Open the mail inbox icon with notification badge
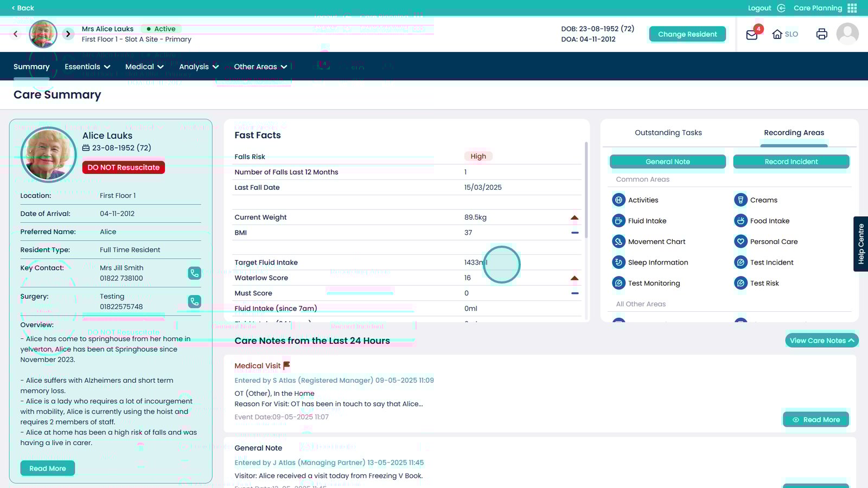The image size is (868, 488). point(752,35)
